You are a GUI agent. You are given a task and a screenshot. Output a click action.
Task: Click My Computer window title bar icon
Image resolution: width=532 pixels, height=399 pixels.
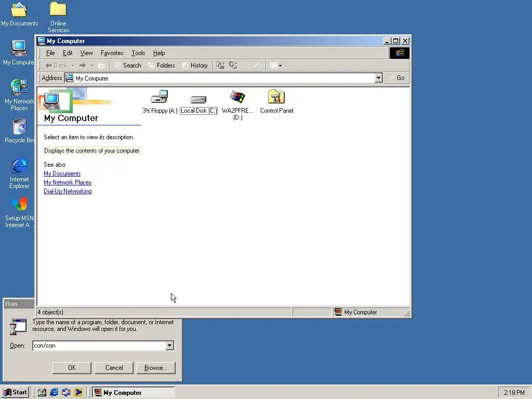42,41
